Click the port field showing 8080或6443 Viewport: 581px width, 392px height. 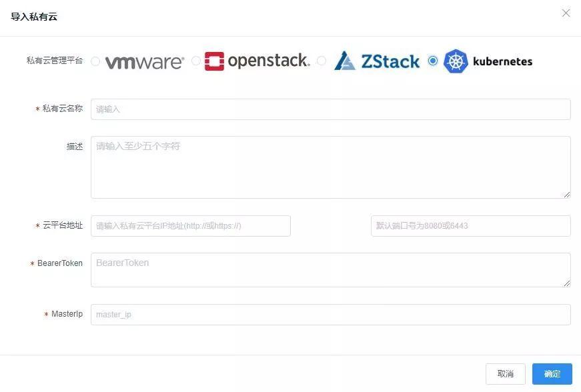click(470, 226)
